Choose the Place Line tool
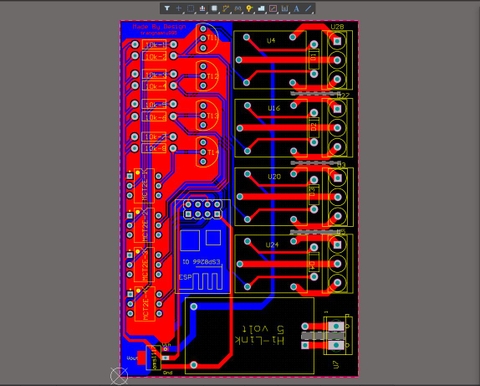 [x=308, y=9]
